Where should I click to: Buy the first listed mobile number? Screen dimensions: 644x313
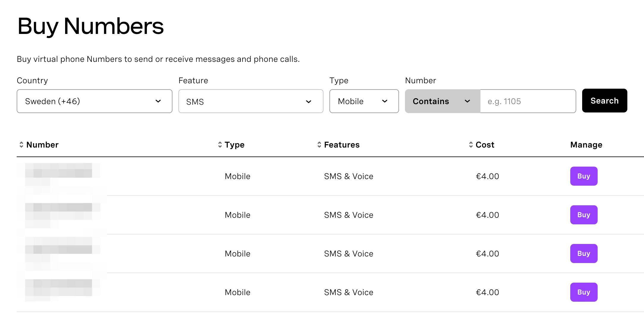coord(584,176)
